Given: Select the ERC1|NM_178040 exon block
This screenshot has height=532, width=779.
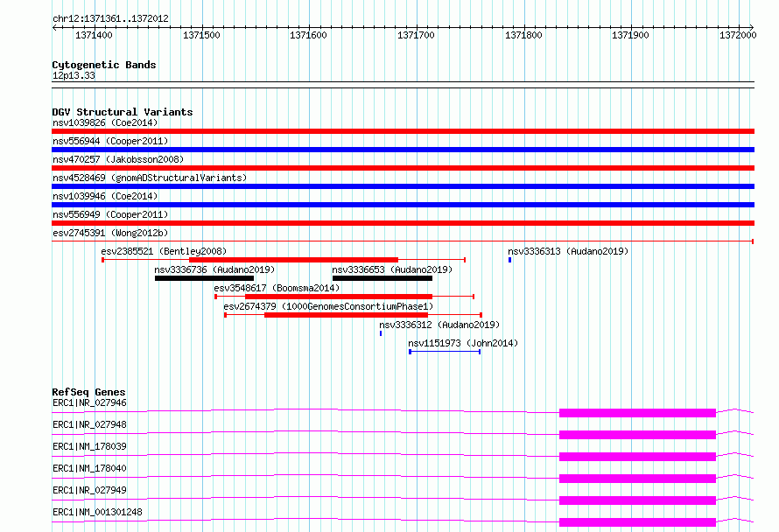Looking at the screenshot, I should coord(637,479).
